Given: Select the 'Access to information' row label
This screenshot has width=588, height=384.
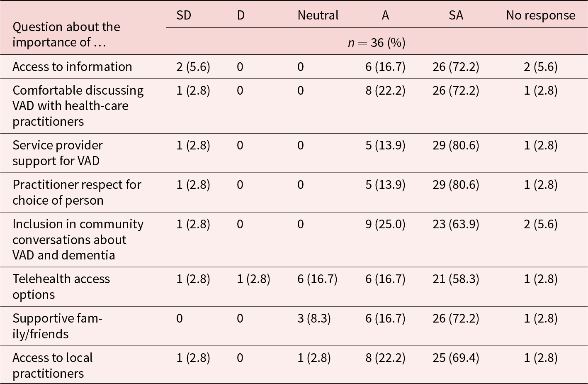Looking at the screenshot, I should click(72, 67).
